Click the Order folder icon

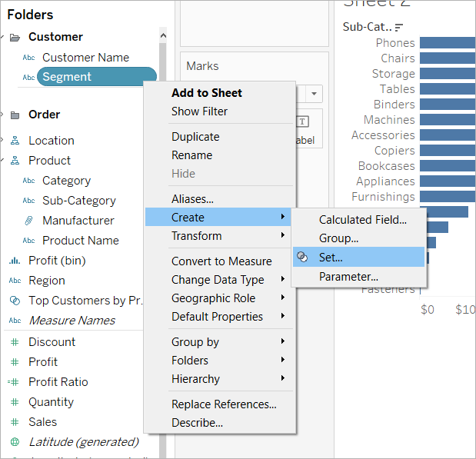15,115
